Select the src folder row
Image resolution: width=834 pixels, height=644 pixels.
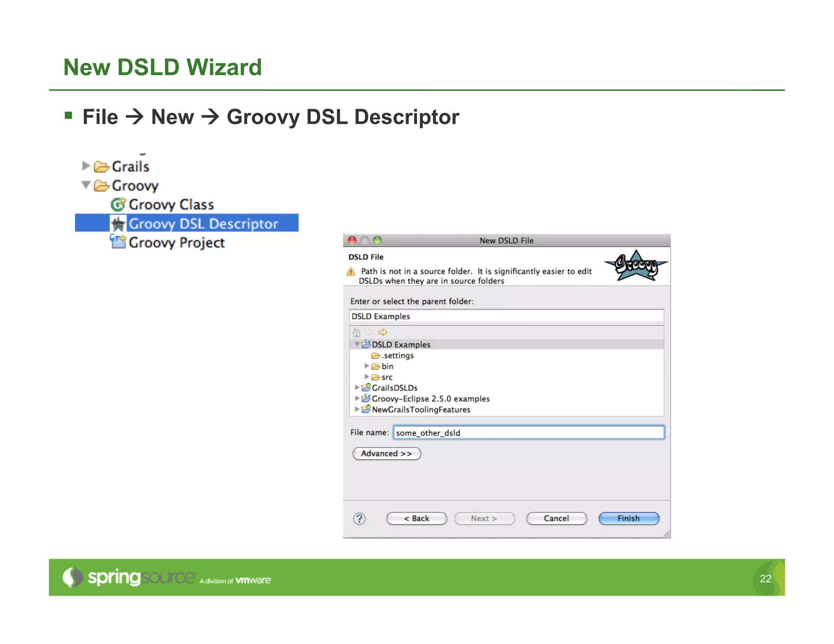(x=387, y=377)
